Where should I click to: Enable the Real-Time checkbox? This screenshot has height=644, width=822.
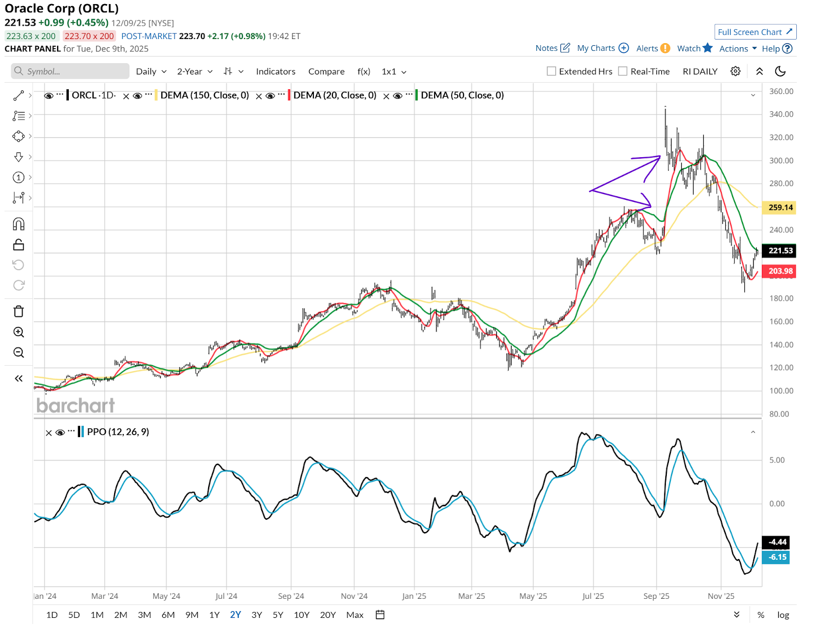[623, 71]
